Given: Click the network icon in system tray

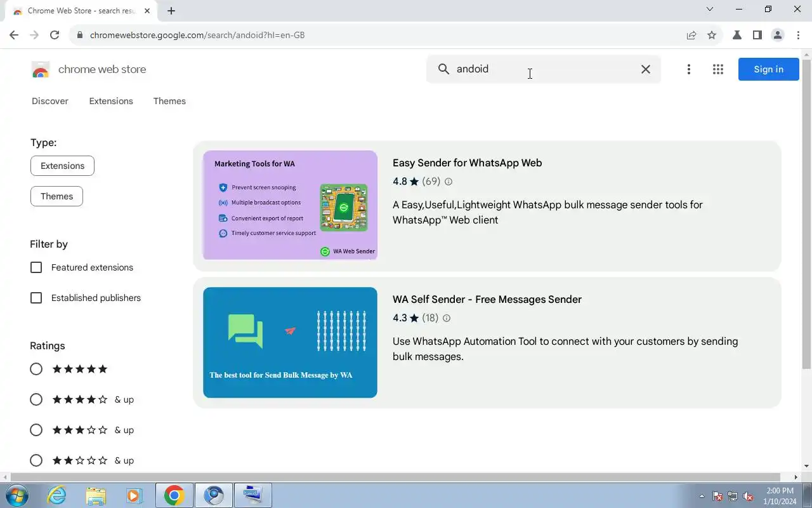Looking at the screenshot, I should coord(733,496).
